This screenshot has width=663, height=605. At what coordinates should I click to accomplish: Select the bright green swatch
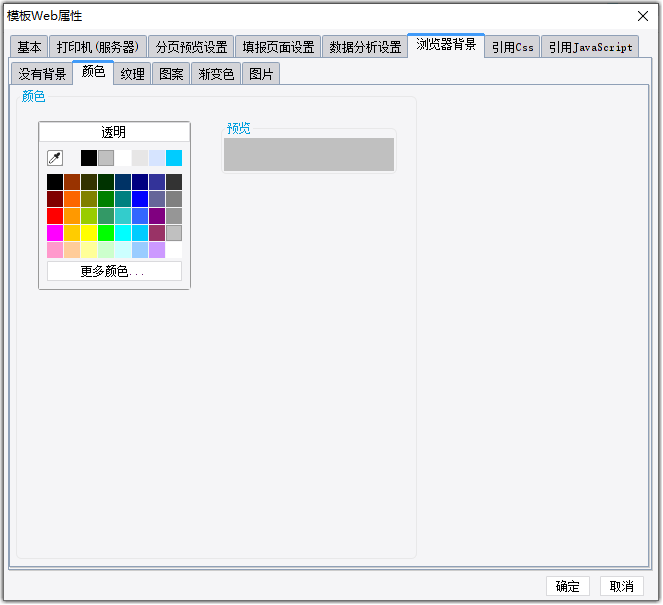pos(106,233)
